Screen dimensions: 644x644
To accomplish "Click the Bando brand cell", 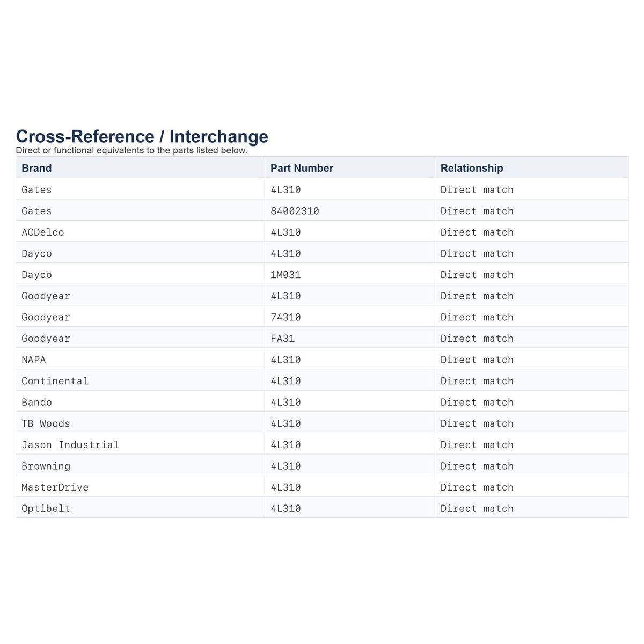I will coord(140,402).
